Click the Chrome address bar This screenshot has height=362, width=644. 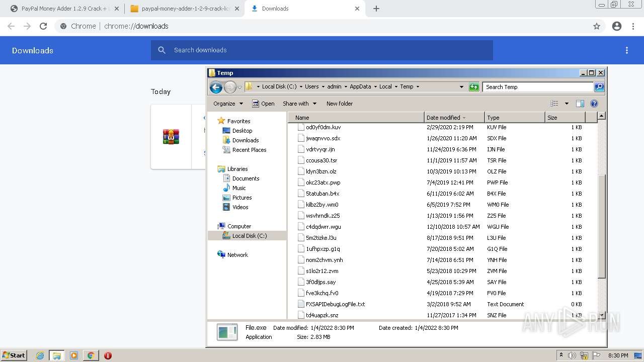[322, 26]
